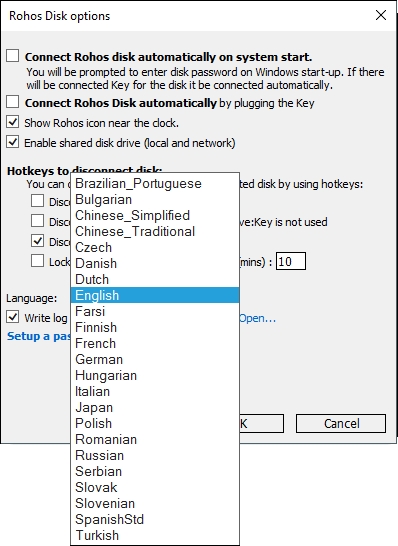Open the log file via Open... link
The height and width of the screenshot is (546, 398).
click(257, 318)
